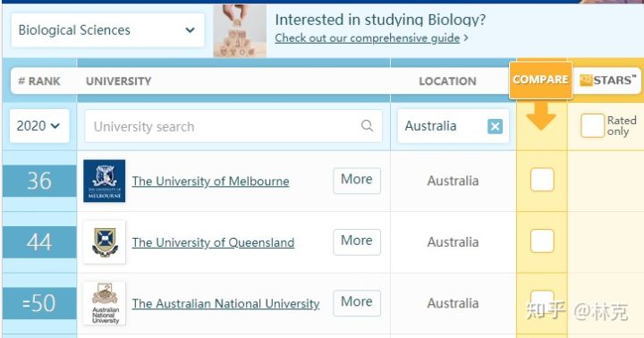Open the 2020 year dropdown
Viewport: 644px width, 338px height.
point(39,126)
